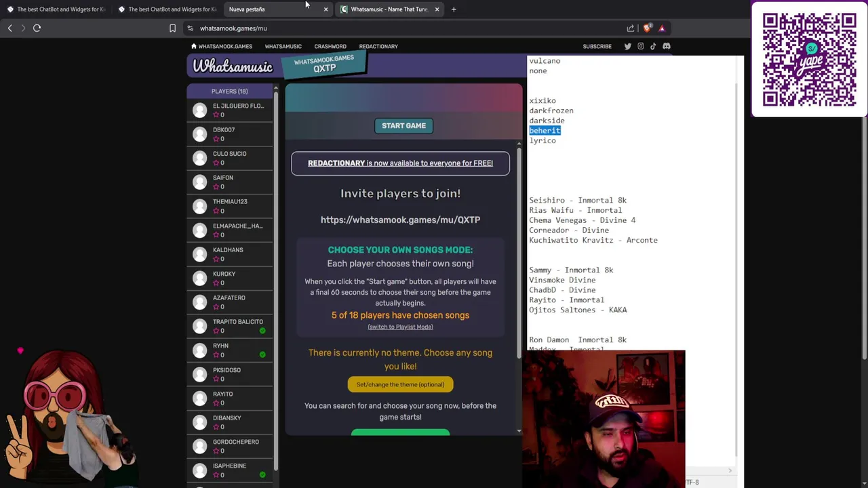
Task: Click scroll-down arrow of game panel
Action: pyautogui.click(x=519, y=430)
